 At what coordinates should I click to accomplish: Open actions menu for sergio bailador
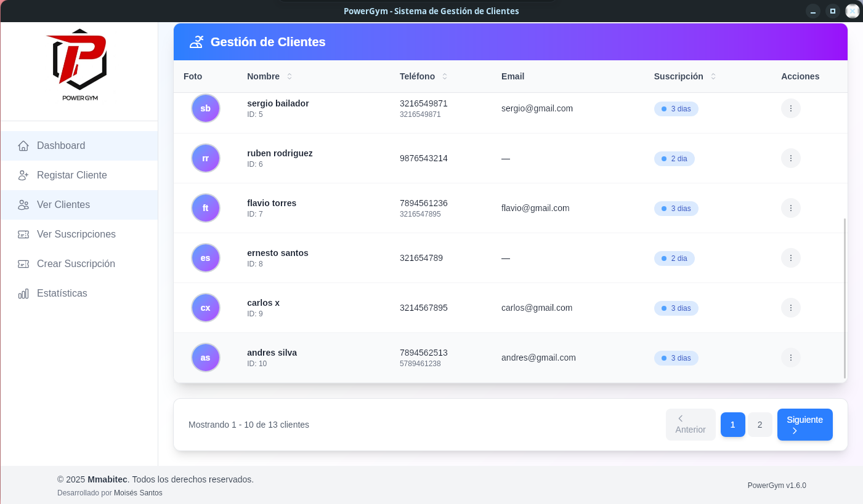click(x=791, y=108)
